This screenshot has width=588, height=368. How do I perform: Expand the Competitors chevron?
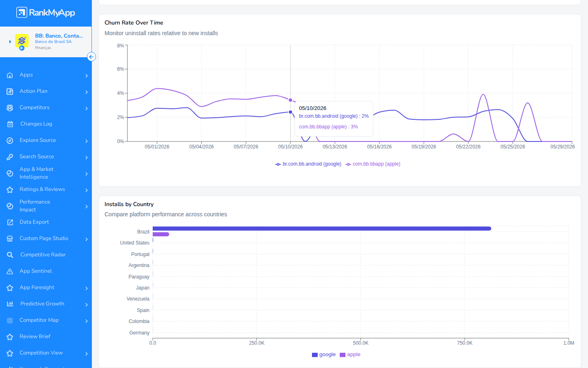click(87, 108)
